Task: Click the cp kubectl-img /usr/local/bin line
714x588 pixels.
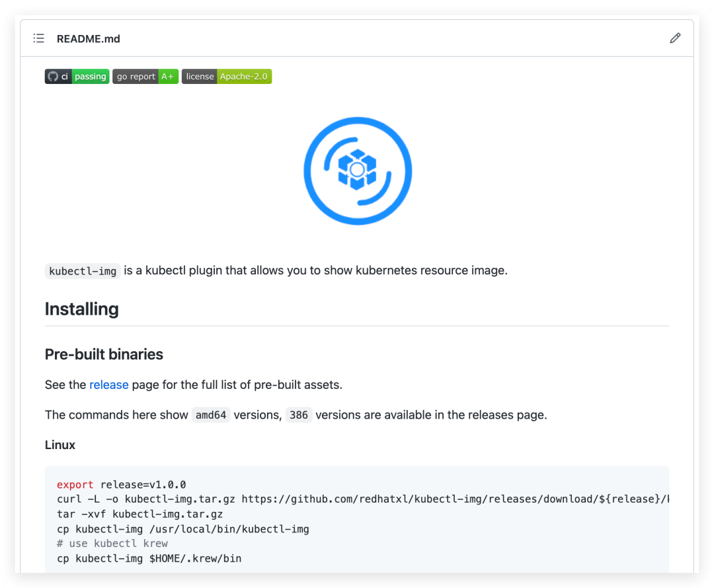Action: click(x=183, y=529)
